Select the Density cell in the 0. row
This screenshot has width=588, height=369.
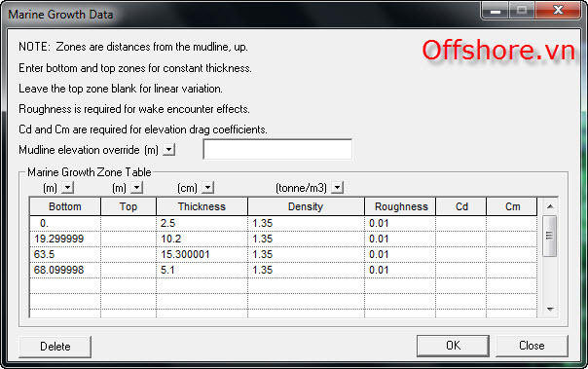point(306,224)
